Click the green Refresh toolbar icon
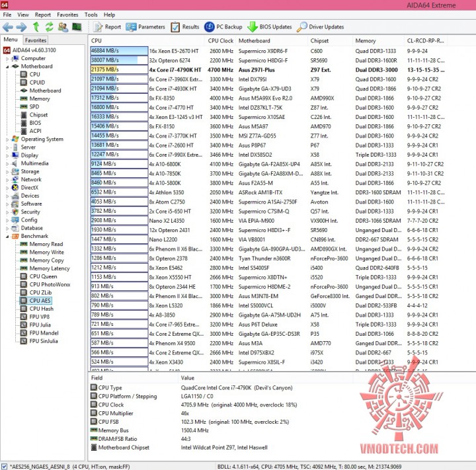The height and width of the screenshot is (470, 476). [49, 26]
